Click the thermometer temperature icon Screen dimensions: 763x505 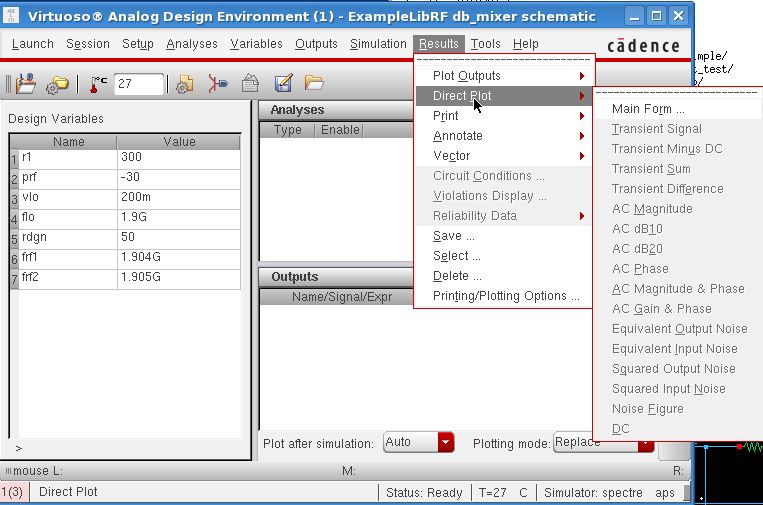(98, 84)
